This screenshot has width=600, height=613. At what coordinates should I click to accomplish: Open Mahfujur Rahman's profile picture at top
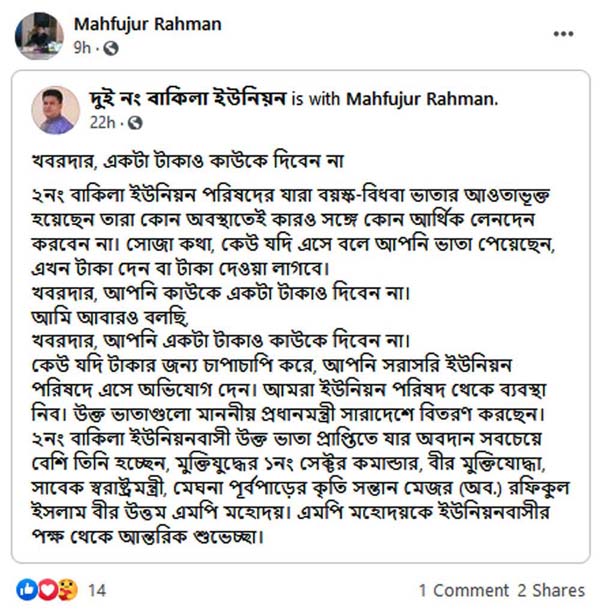(39, 36)
